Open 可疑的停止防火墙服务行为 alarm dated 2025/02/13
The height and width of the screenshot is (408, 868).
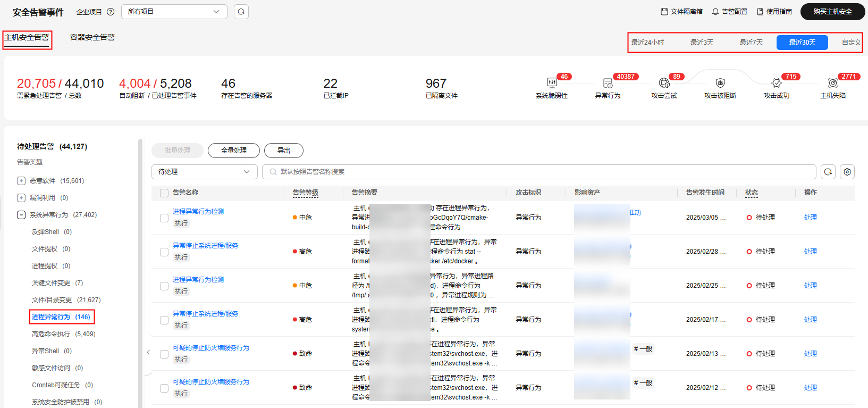[211, 348]
